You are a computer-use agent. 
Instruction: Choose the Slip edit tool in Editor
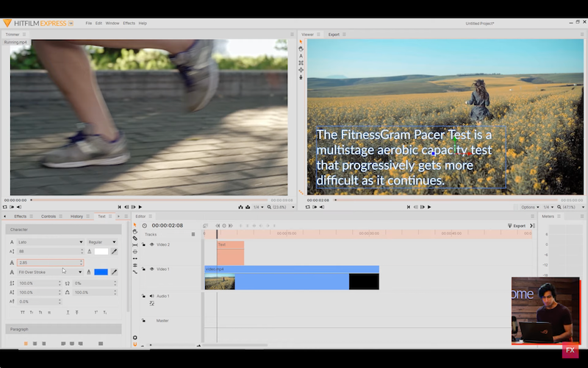(135, 245)
